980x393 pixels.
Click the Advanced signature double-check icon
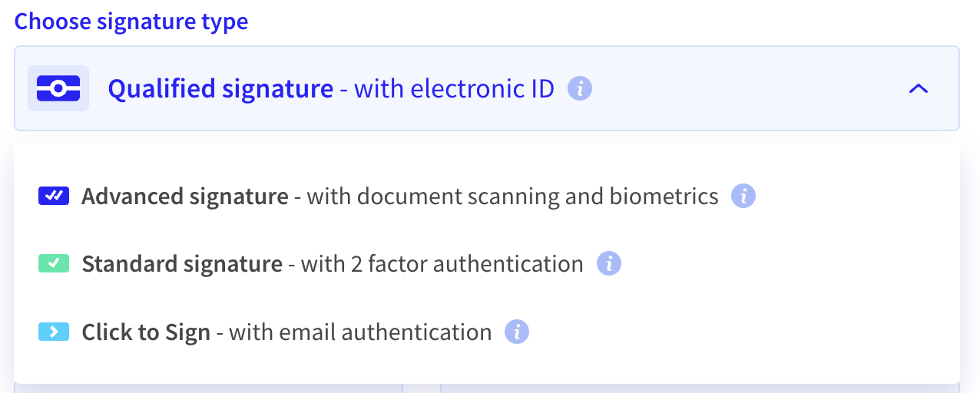[54, 196]
